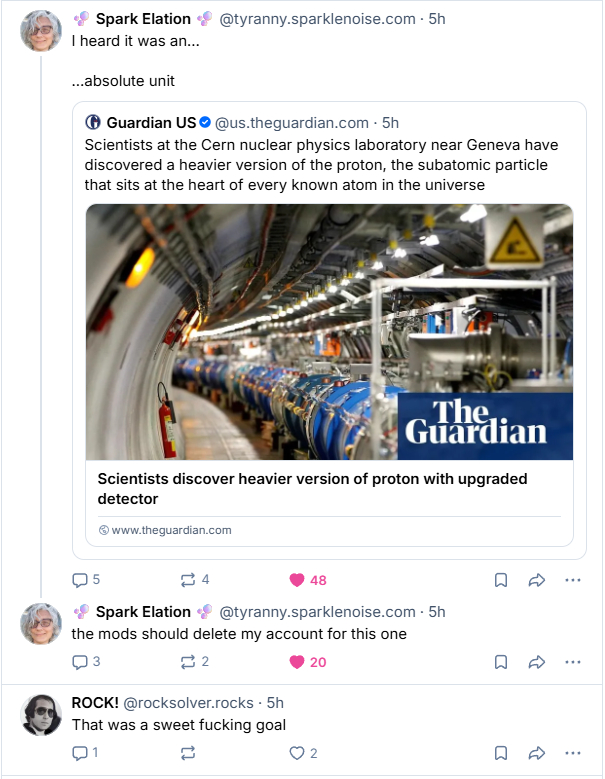Bookmark the 'delete my account' post
The image size is (605, 779).
[501, 662]
